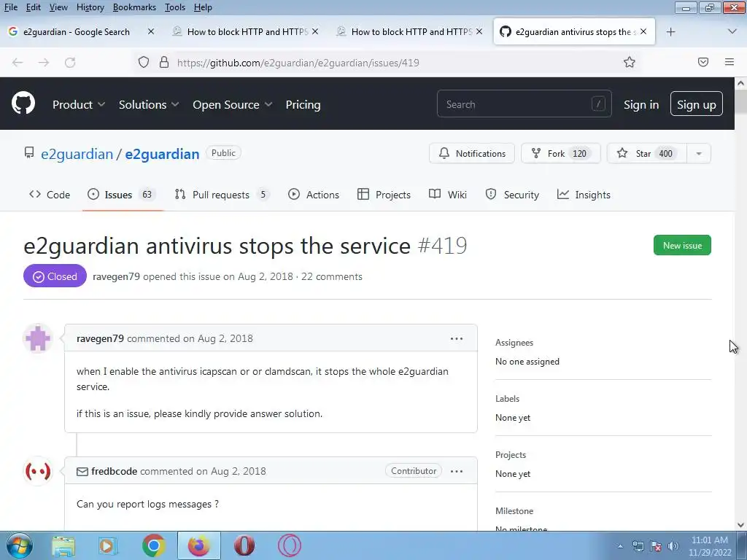Open the list all tabs chevron

pyautogui.click(x=732, y=31)
